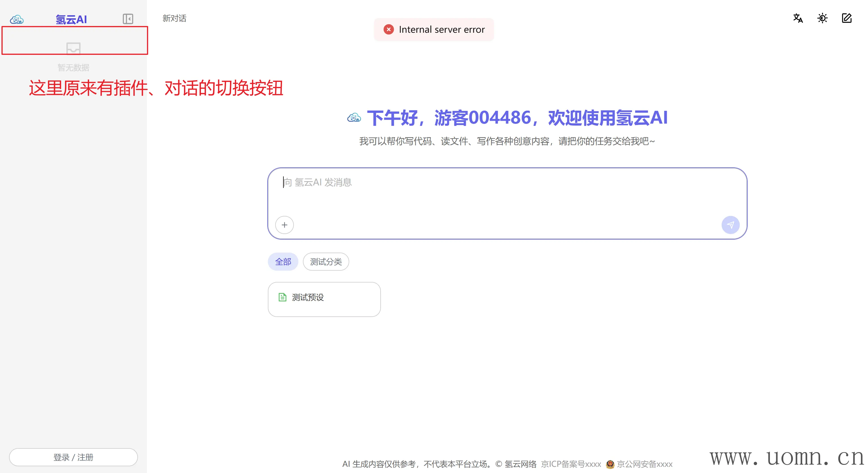868x473 pixels.
Task: Click the 登录 / 注册 button
Action: pyautogui.click(x=73, y=457)
